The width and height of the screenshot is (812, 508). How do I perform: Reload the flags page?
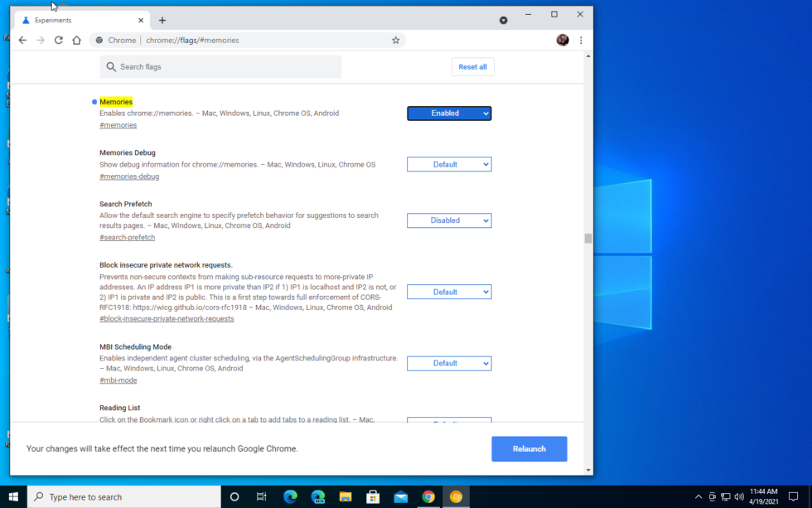pos(59,40)
